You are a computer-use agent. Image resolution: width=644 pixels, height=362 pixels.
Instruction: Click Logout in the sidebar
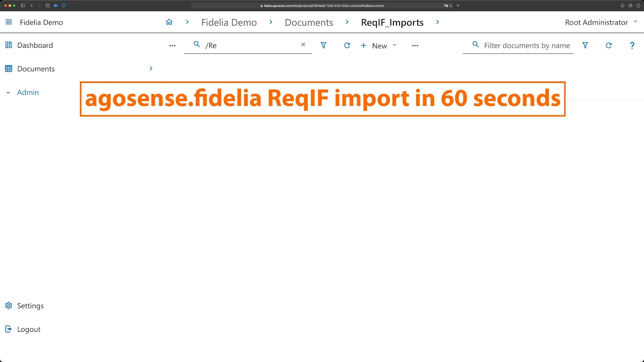pos(29,329)
